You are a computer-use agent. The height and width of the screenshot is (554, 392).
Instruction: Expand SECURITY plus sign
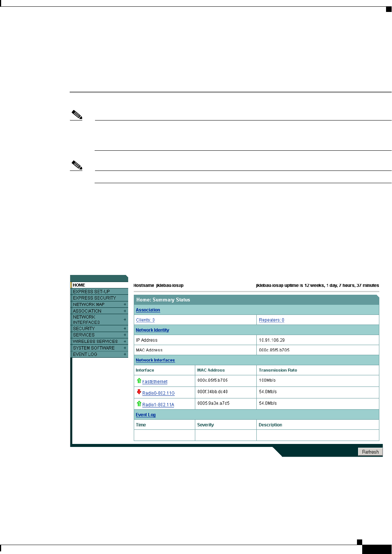point(125,329)
